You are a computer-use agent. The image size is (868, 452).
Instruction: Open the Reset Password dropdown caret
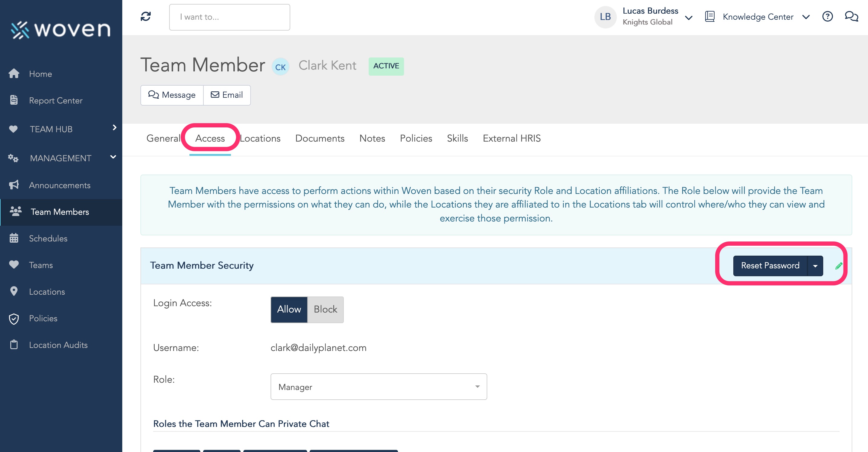[x=815, y=266]
